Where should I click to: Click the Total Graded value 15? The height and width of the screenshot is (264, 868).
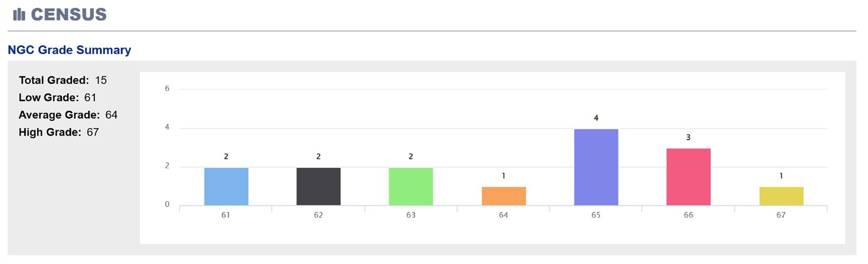(101, 80)
